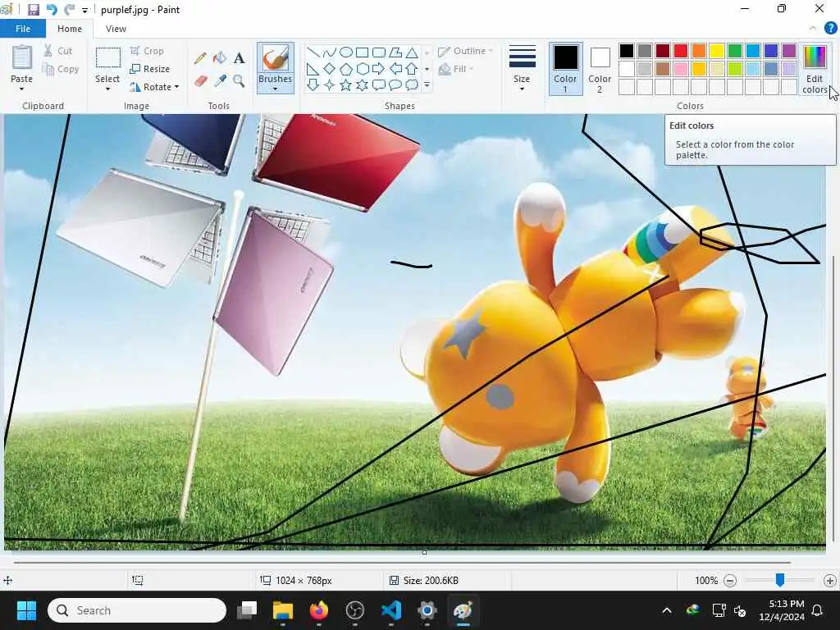
Task: Choose the Up arrow shape
Action: click(412, 69)
